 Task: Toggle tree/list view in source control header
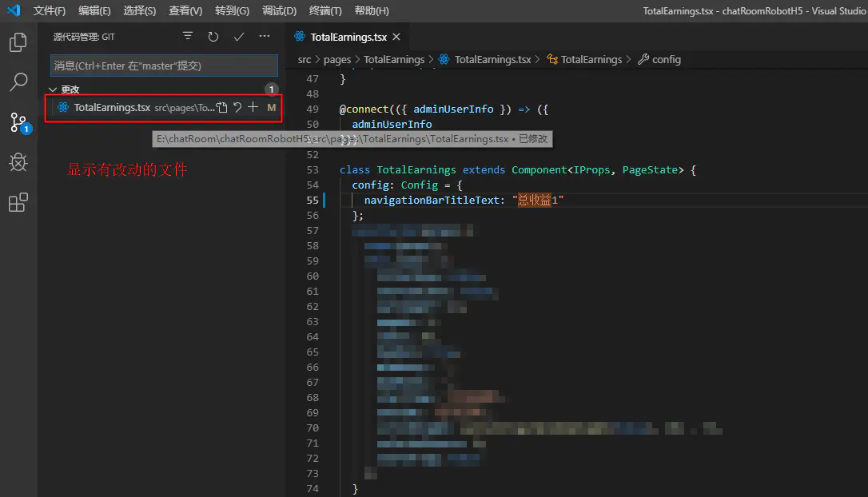coord(188,37)
